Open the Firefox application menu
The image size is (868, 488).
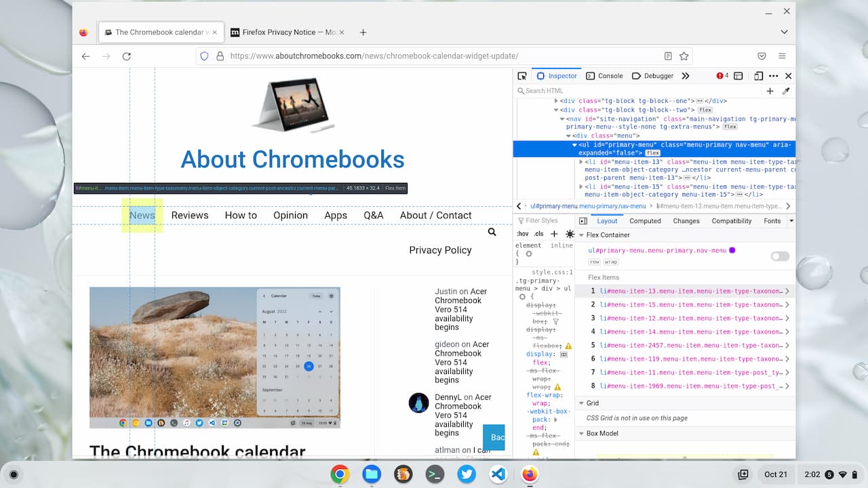pyautogui.click(x=782, y=56)
